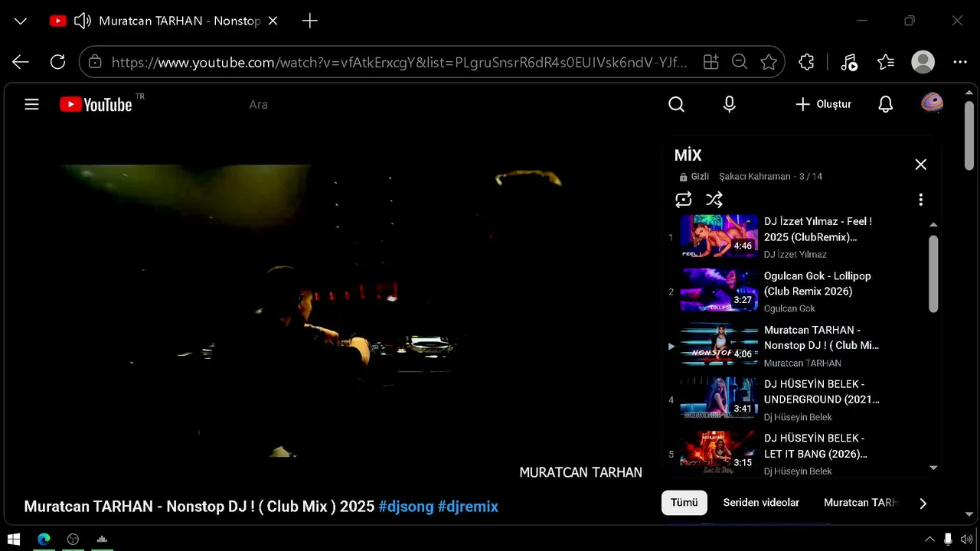Open the #djsong hashtag link
This screenshot has width=980, height=551.
406,507
